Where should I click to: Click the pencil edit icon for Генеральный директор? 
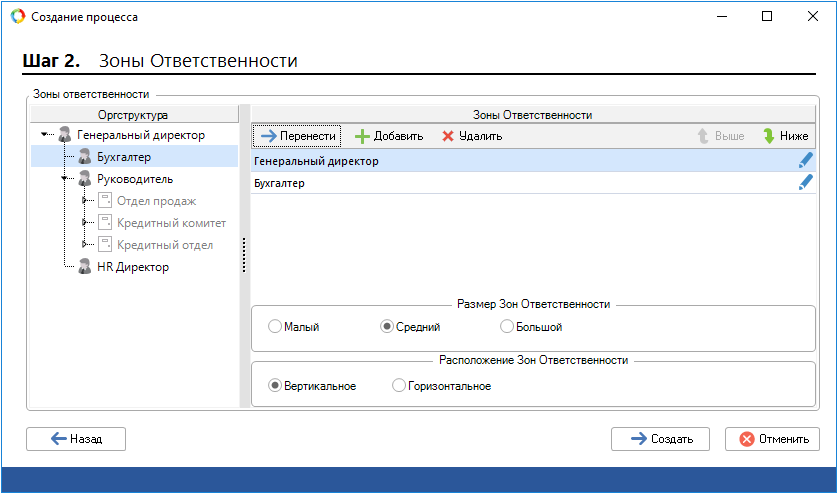point(805,160)
